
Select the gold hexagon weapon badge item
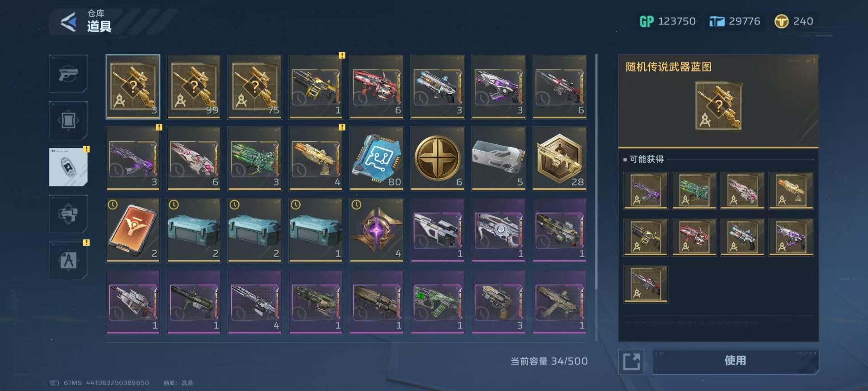tap(560, 158)
